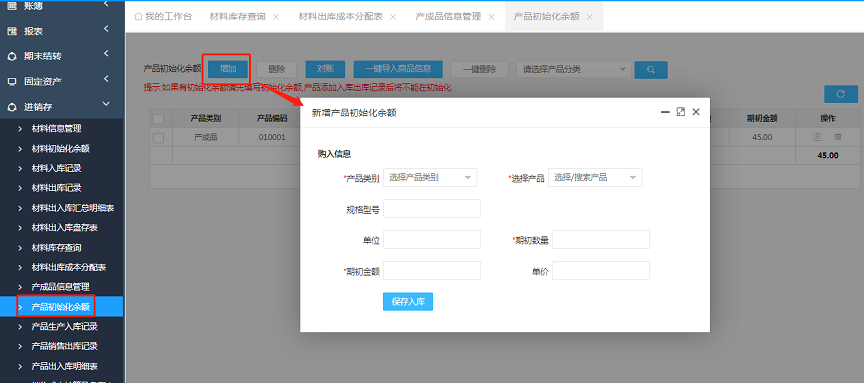This screenshot has height=383, width=864.
Task: Switch to the 产品初始化余额 tab
Action: point(546,17)
